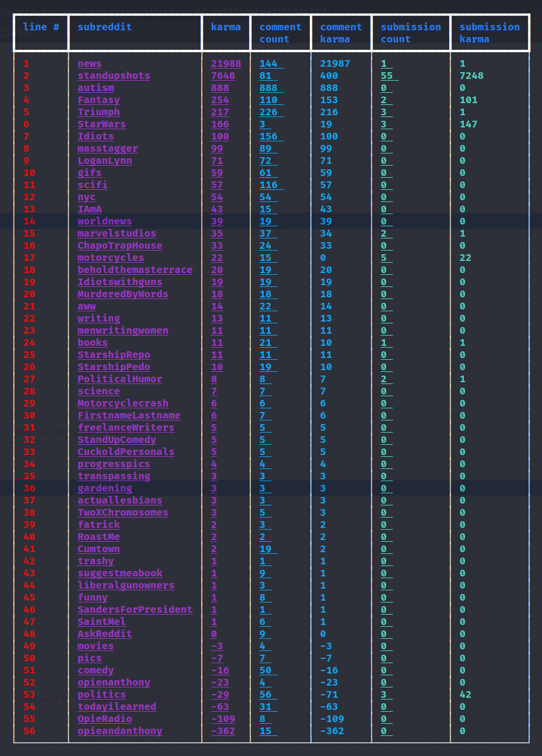Select submission karma 42 in politics row
542x756 pixels.
[x=466, y=695]
